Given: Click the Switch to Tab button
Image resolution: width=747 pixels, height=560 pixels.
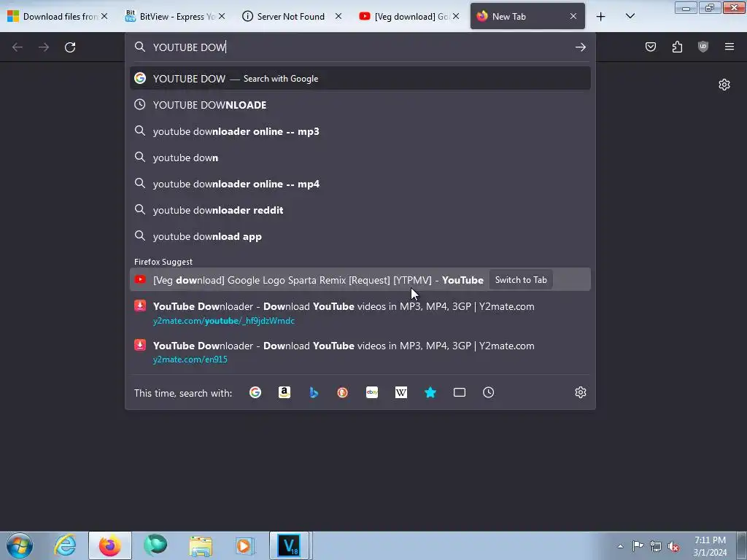Looking at the screenshot, I should (521, 280).
